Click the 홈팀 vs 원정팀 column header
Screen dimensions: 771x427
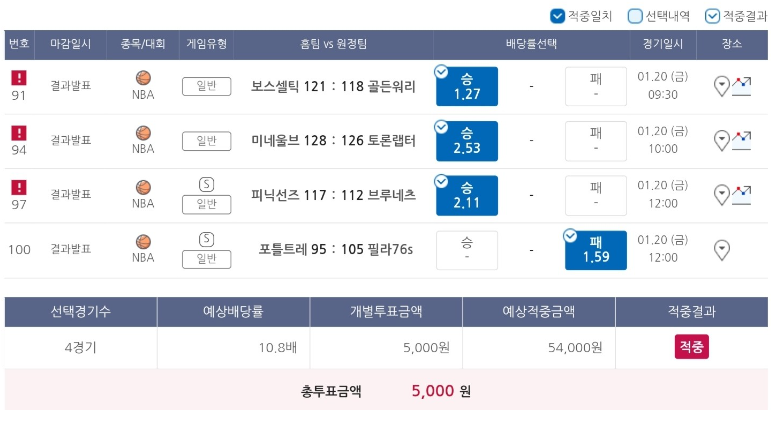tap(333, 44)
